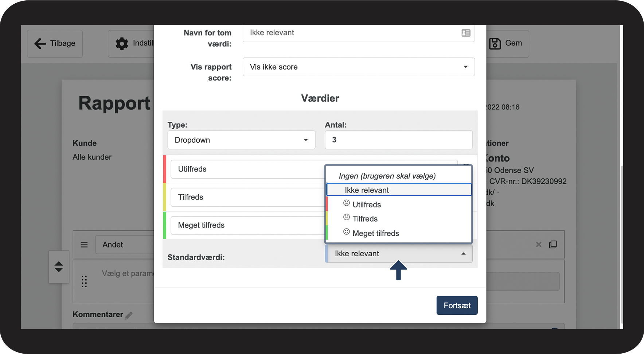The height and width of the screenshot is (354, 644).
Task: Open the Vis rapport score dropdown
Action: coord(358,67)
